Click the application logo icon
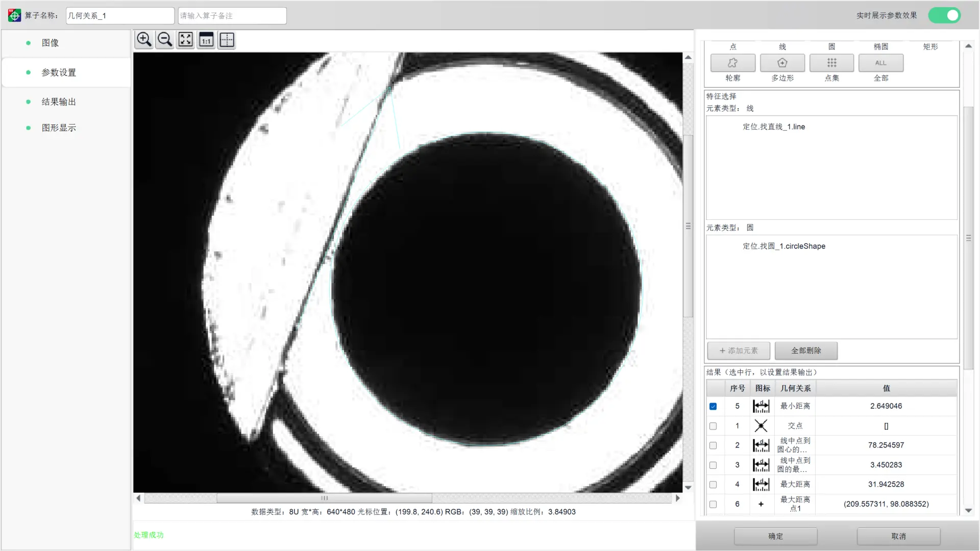This screenshot has width=980, height=551. [x=14, y=15]
